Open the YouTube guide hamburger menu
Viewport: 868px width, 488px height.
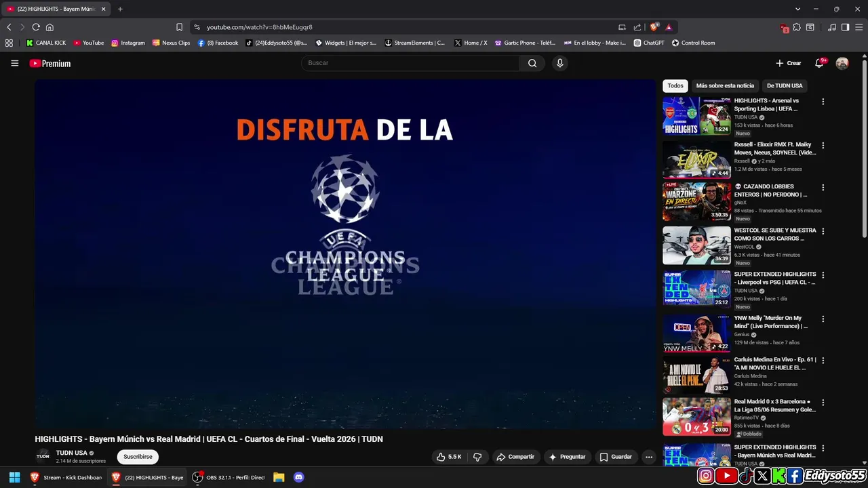point(14,63)
